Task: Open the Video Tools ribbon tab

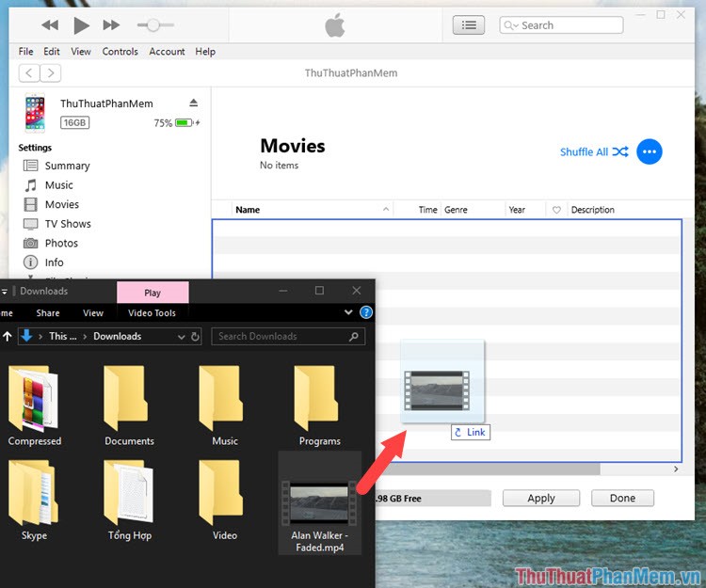Action: (152, 313)
